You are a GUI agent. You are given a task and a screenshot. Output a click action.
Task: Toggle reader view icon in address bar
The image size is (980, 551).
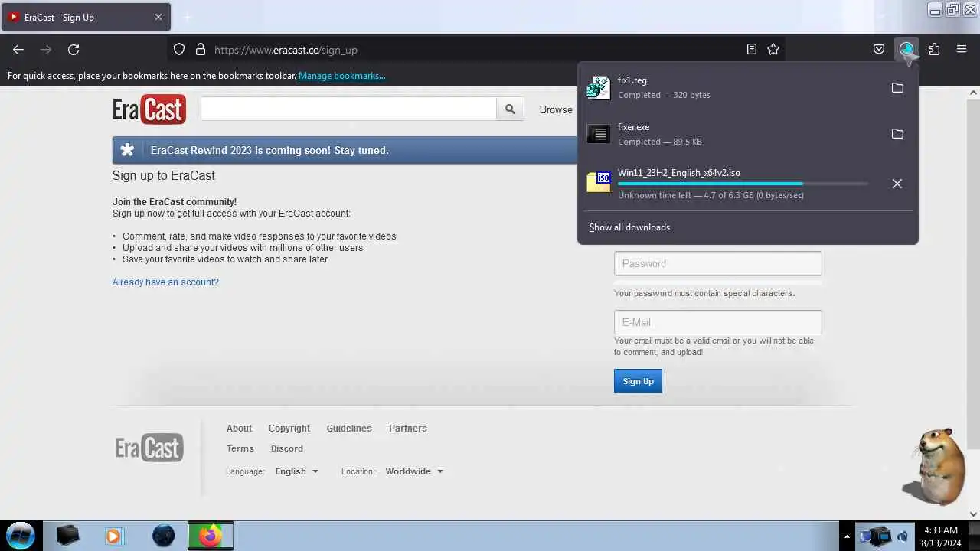coord(752,50)
